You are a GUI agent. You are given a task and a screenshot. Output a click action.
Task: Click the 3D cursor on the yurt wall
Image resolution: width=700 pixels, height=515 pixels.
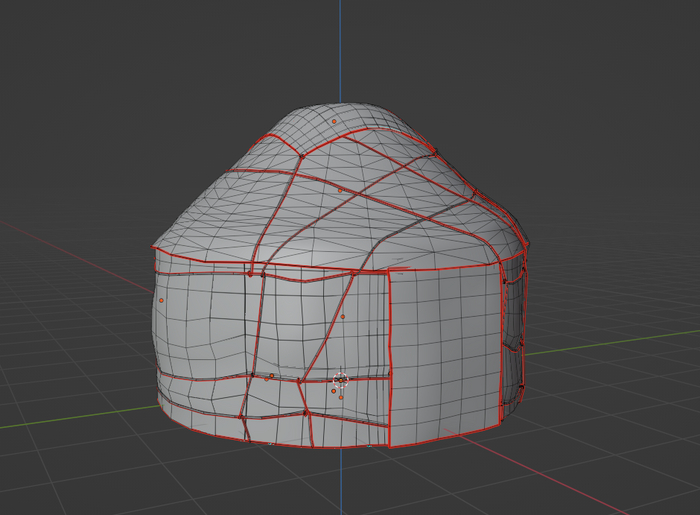point(341,380)
